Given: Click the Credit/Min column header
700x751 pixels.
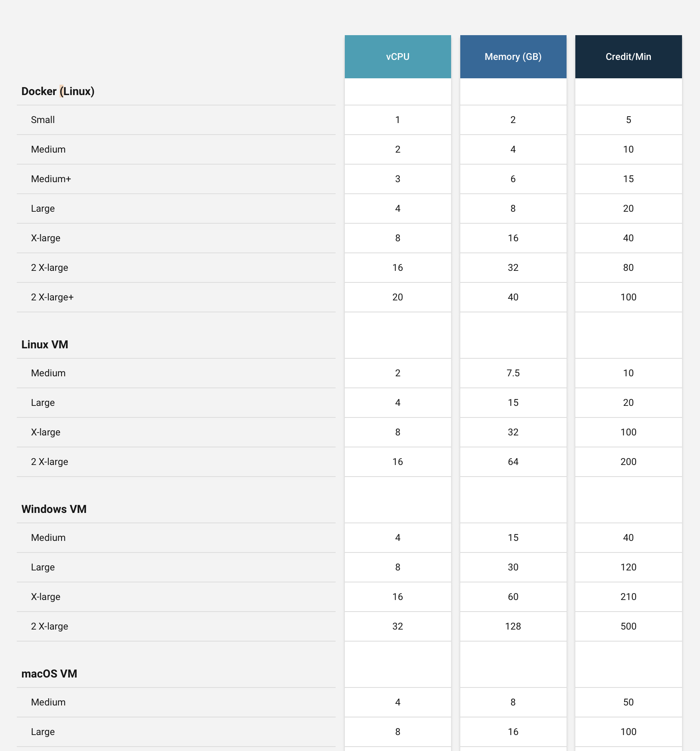Looking at the screenshot, I should 628,57.
